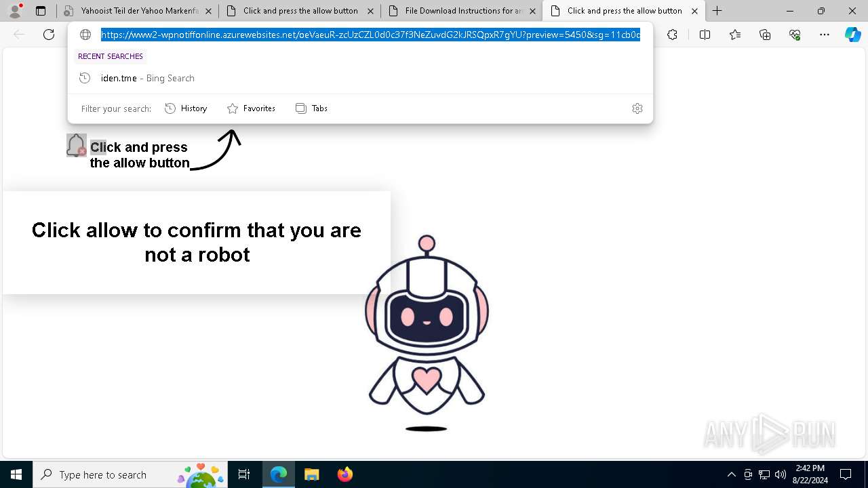This screenshot has height=488, width=868.
Task: Open a new tab with plus button
Action: tap(717, 11)
